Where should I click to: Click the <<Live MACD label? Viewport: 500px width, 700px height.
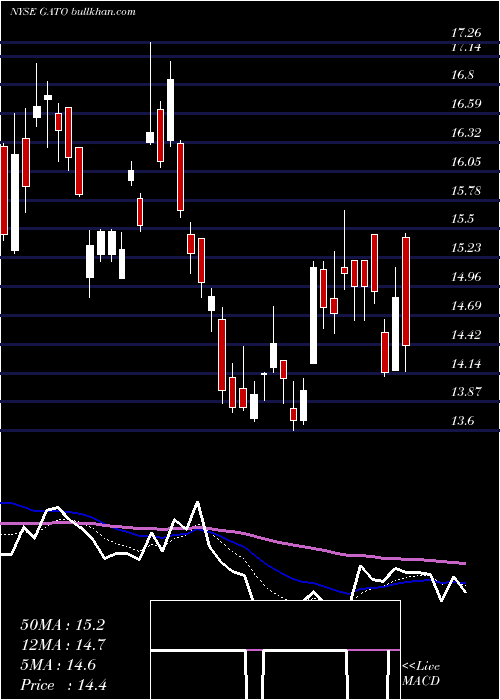coord(421,673)
